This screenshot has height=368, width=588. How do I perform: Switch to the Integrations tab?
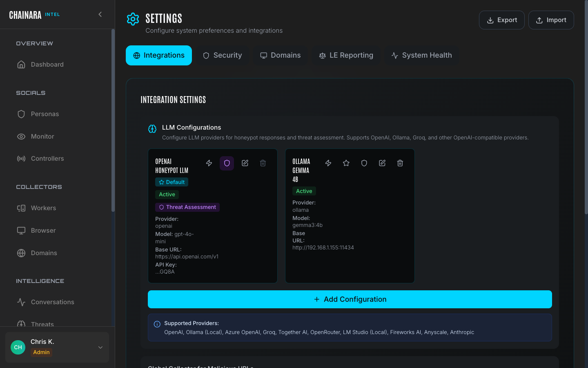(159, 55)
